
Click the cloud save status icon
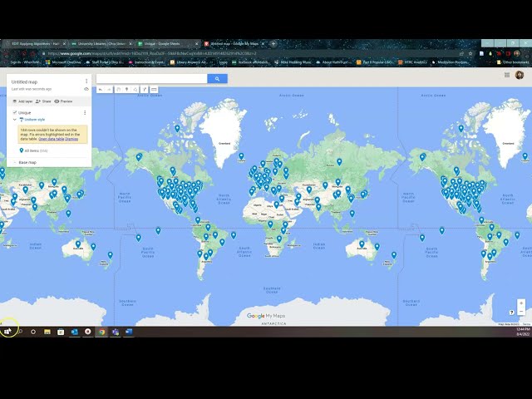tap(86, 89)
